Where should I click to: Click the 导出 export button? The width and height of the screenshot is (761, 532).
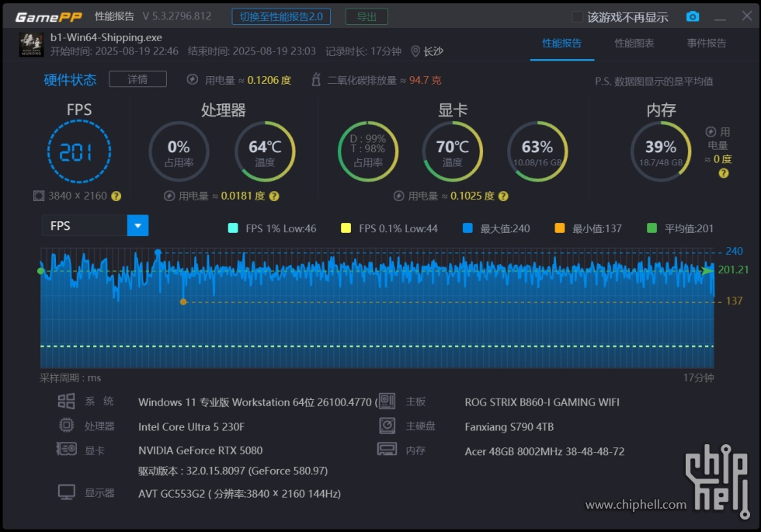point(367,16)
